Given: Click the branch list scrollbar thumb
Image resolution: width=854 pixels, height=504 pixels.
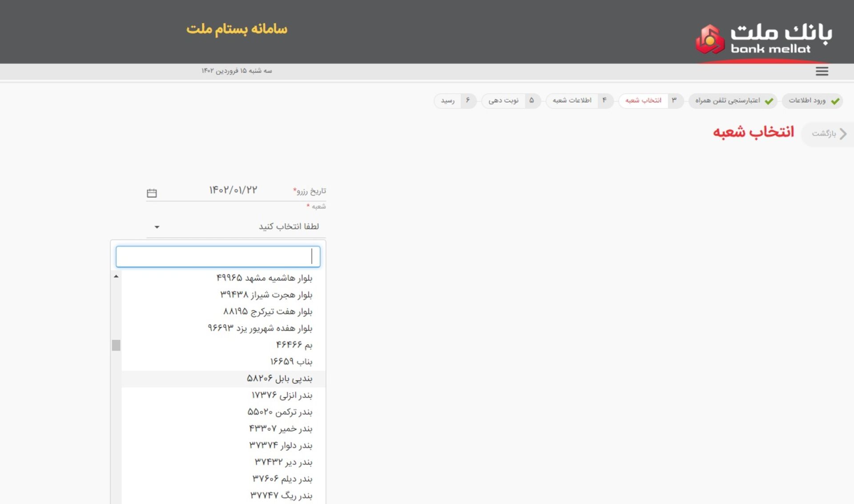Looking at the screenshot, I should (116, 345).
